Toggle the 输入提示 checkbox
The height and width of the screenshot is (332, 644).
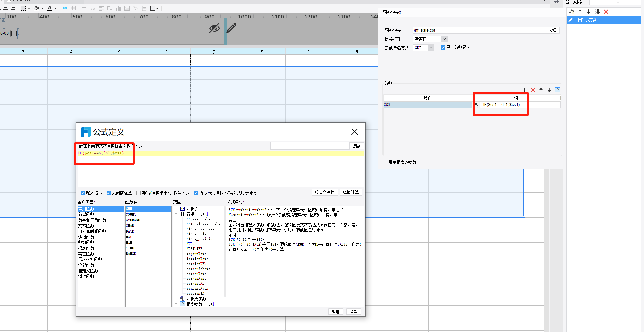[83, 193]
